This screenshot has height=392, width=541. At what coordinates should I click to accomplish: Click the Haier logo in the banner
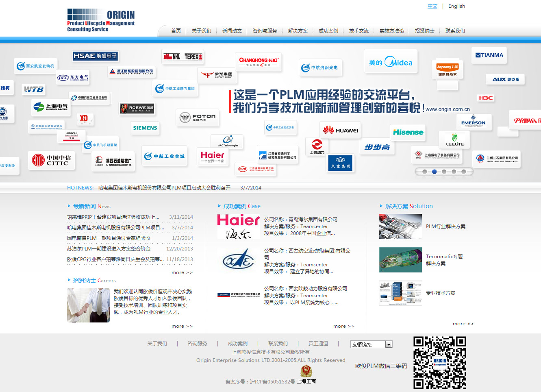tap(213, 157)
